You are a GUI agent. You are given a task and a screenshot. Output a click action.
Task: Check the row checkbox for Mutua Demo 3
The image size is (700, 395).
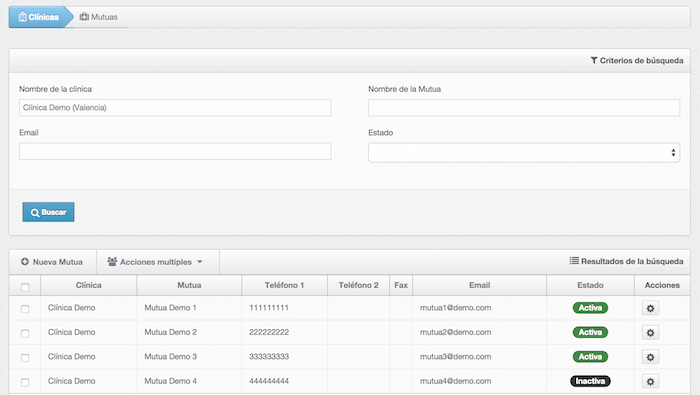(x=25, y=358)
